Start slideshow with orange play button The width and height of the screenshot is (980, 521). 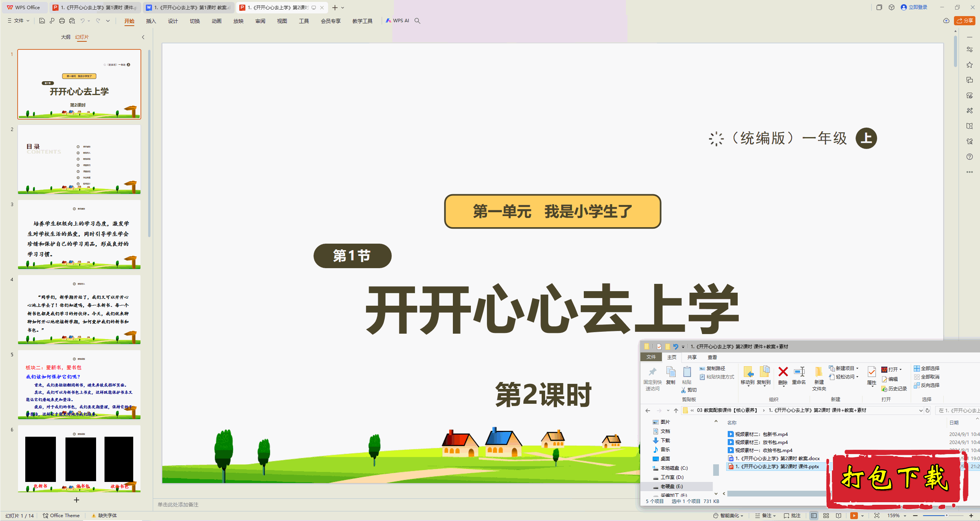click(854, 516)
